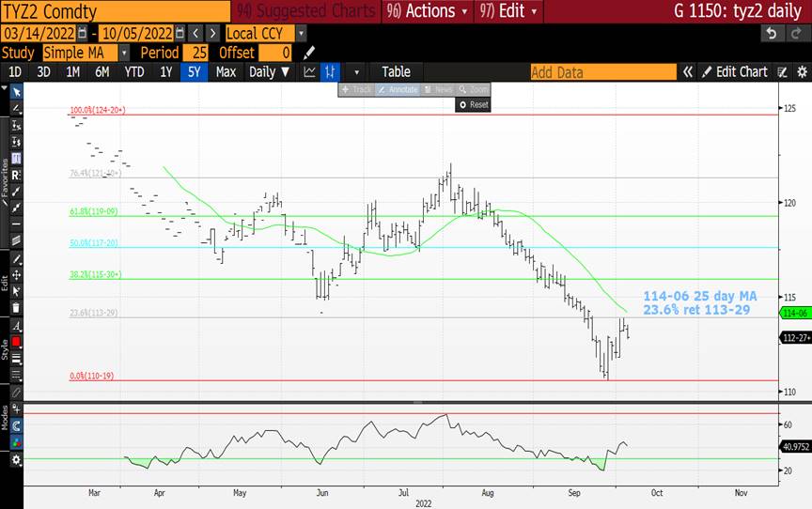Image resolution: width=812 pixels, height=509 pixels.
Task: Click the Edit section pencil tool
Action: pyautogui.click(x=17, y=258)
